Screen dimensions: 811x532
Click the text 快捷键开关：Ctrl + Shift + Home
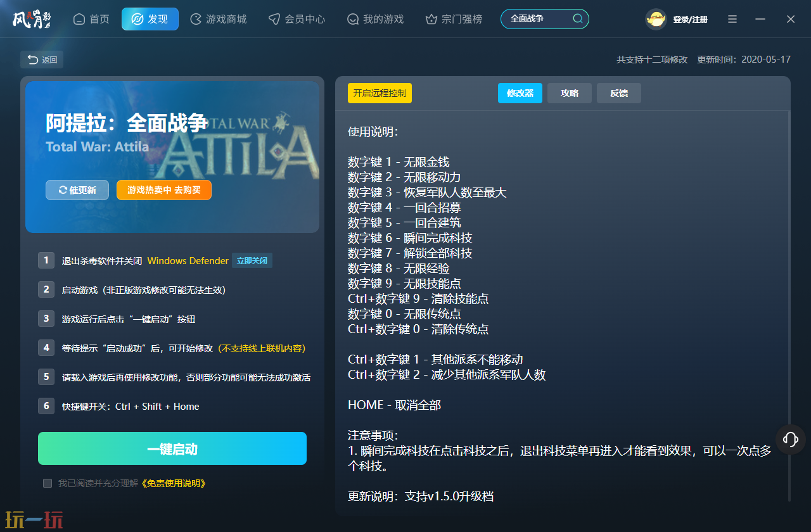point(131,407)
